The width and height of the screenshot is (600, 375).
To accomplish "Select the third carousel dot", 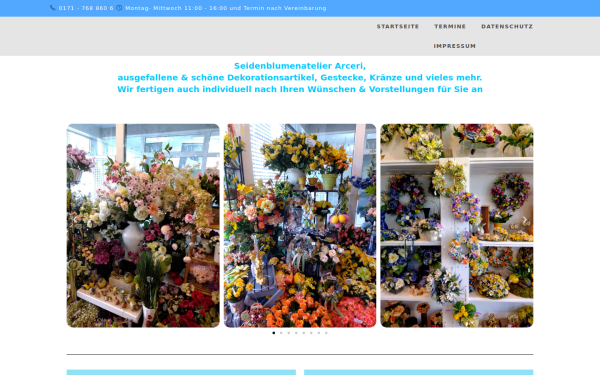I will pyautogui.click(x=289, y=333).
